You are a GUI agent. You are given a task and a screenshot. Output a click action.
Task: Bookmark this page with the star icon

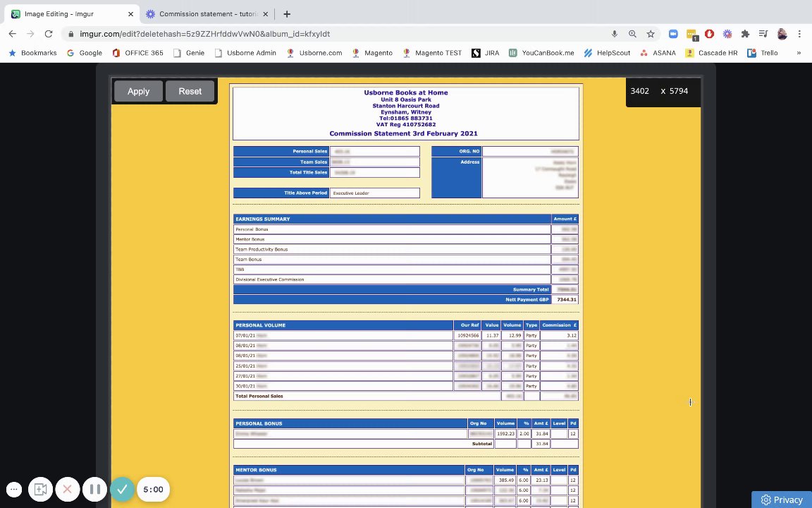click(x=651, y=34)
